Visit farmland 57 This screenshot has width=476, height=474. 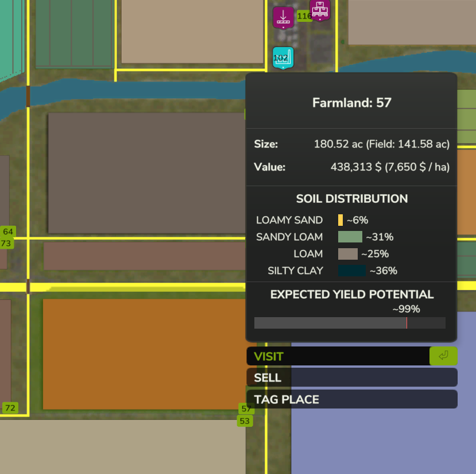[352, 356]
